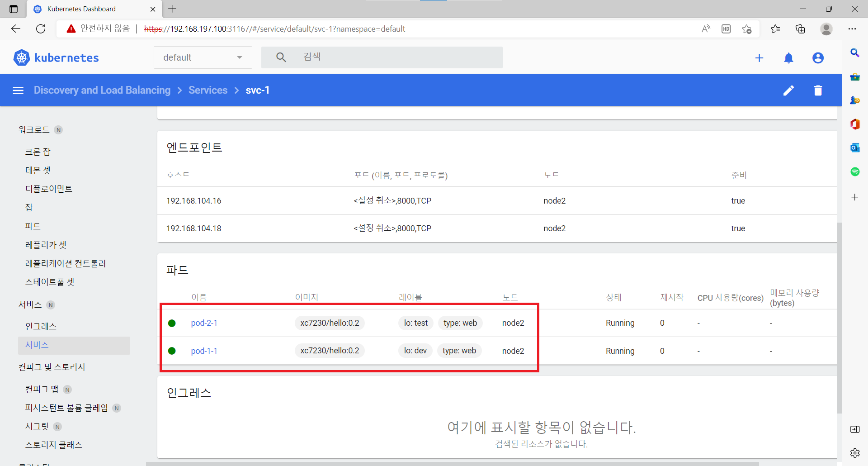Open the collections icon
868x466 pixels.
800,29
